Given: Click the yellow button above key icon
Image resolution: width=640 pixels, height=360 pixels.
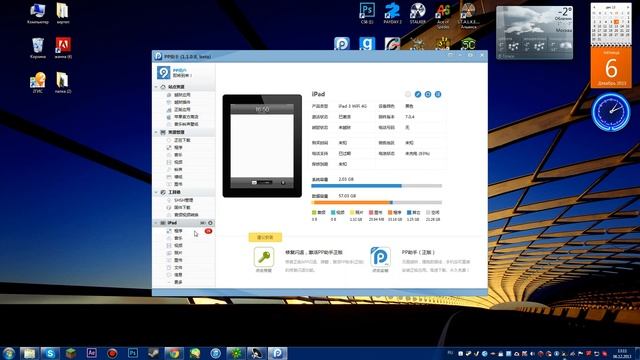Looking at the screenshot, I should (265, 237).
